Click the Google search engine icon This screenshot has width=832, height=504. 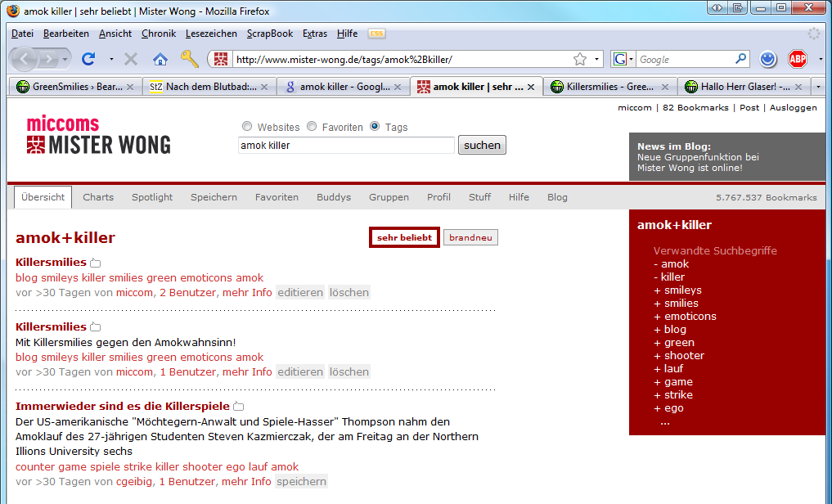(x=620, y=60)
